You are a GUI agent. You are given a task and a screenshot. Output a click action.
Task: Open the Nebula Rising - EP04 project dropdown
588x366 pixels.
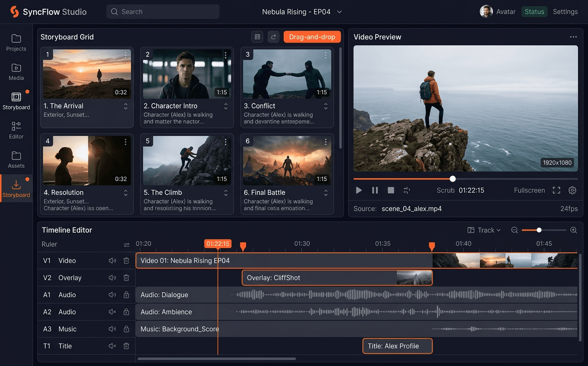pos(302,12)
